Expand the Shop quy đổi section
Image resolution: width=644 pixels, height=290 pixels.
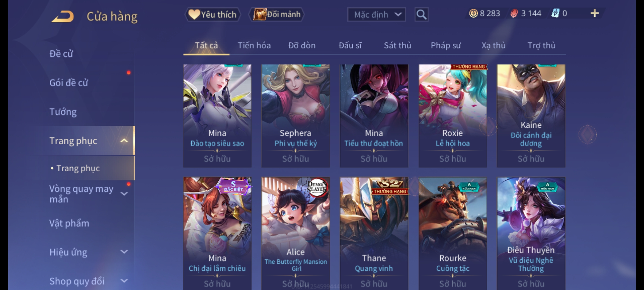[x=124, y=281]
